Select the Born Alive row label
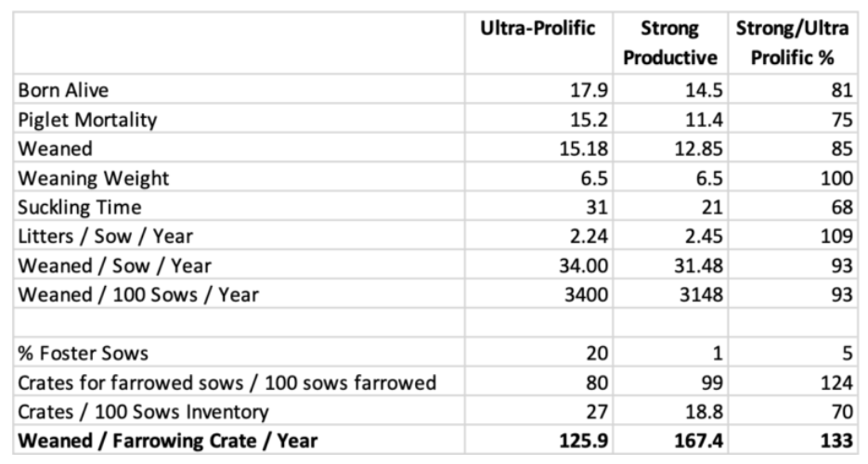Screen dimensions: 868x464 (63, 90)
